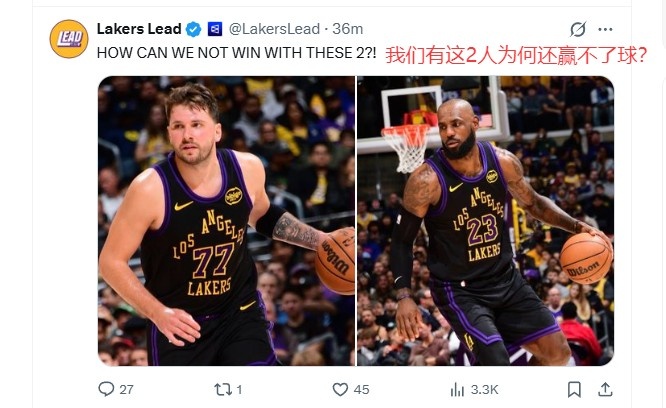666x408 pixels.
Task: Click the square affiliate badge after the checkmark
Action: pos(215,29)
